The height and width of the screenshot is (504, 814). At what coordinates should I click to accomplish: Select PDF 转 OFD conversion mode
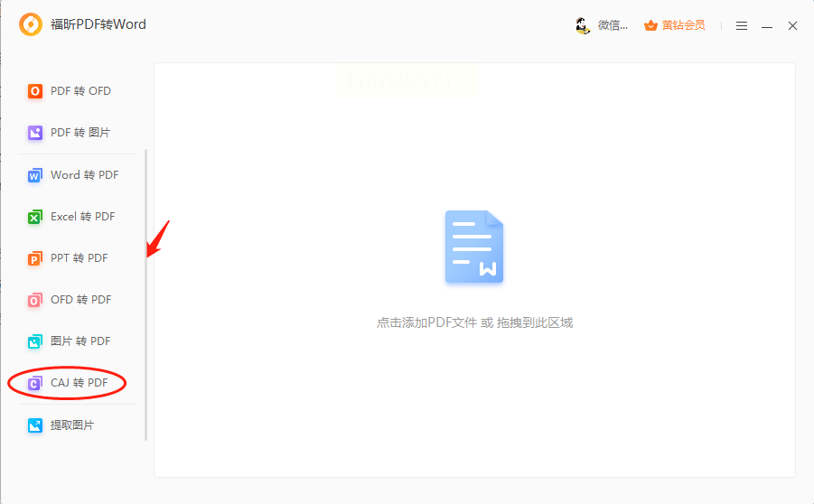pyautogui.click(x=81, y=91)
